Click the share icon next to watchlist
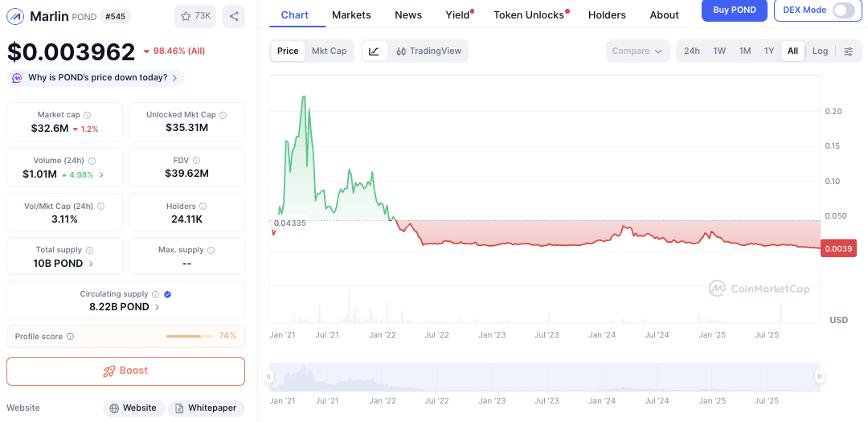This screenshot has width=868, height=422. [234, 16]
